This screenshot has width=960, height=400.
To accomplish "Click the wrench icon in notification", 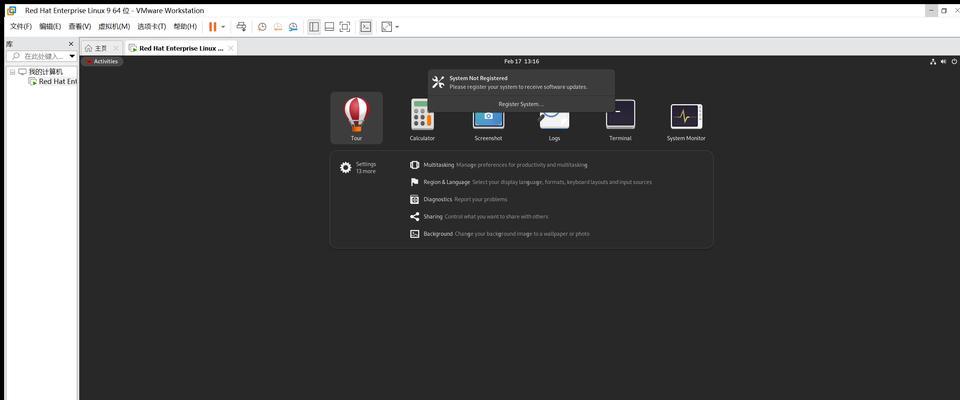I will pyautogui.click(x=438, y=83).
